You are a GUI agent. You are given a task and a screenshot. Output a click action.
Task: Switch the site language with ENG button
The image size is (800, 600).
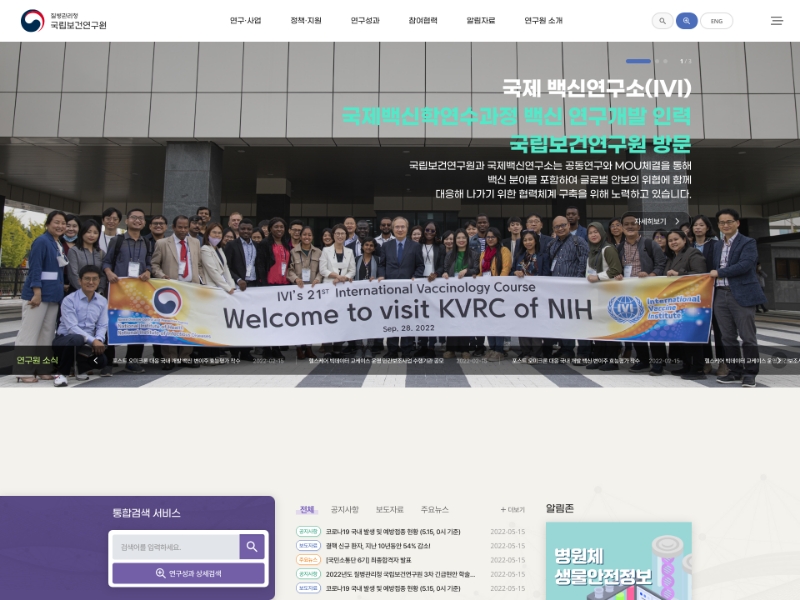(717, 21)
